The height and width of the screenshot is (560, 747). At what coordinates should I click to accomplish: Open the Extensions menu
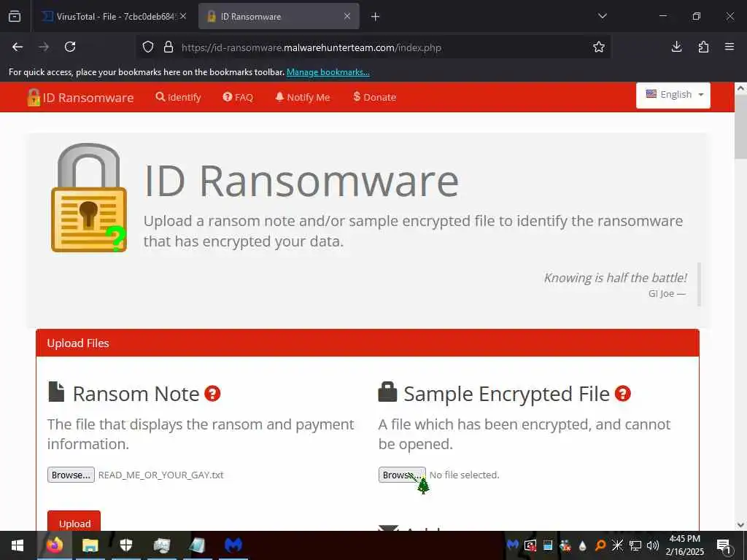[703, 47]
